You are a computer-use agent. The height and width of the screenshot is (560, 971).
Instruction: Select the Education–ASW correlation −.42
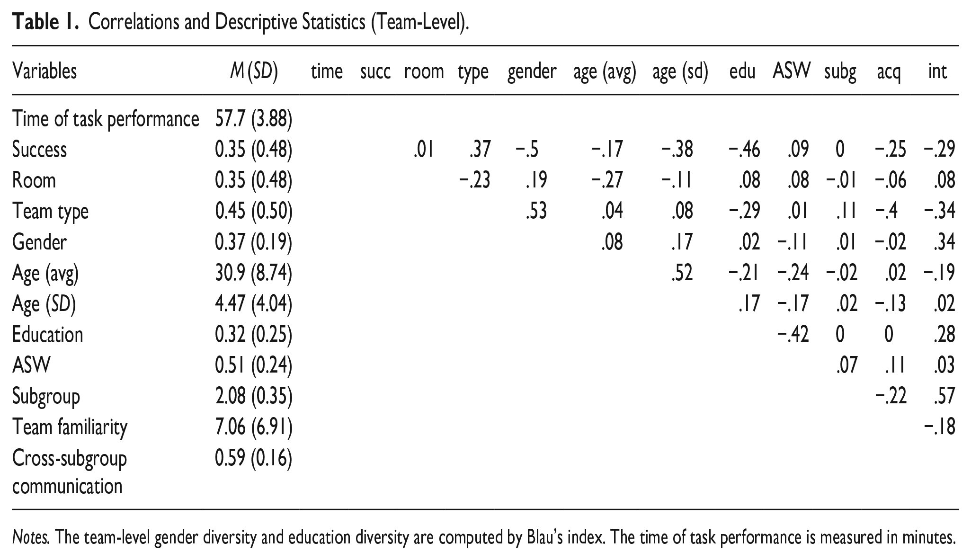793,334
